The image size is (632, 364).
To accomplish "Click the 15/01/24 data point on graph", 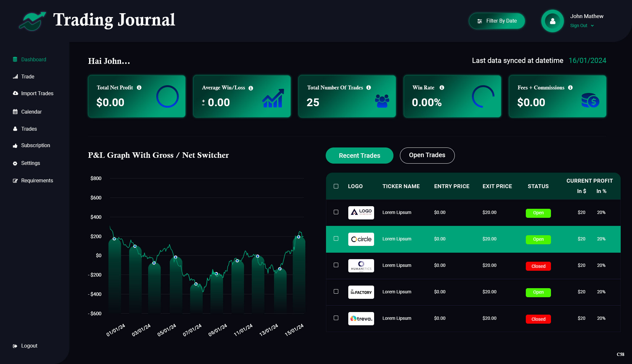I will pyautogui.click(x=299, y=237).
